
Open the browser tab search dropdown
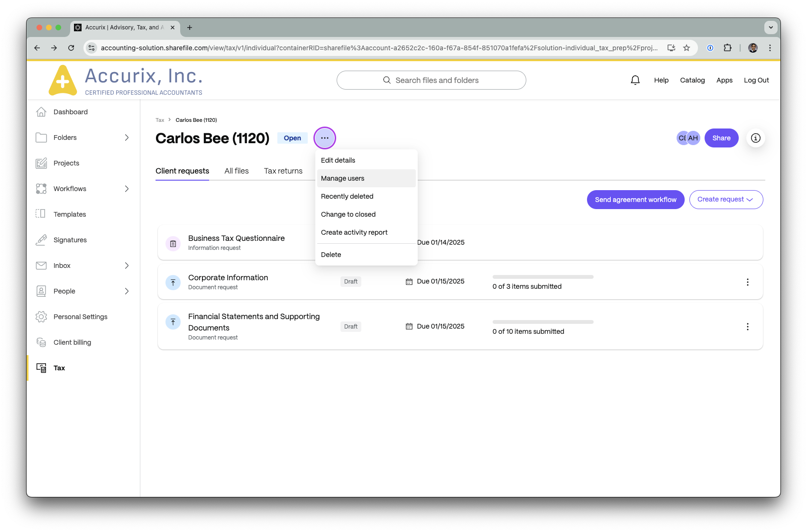771,28
